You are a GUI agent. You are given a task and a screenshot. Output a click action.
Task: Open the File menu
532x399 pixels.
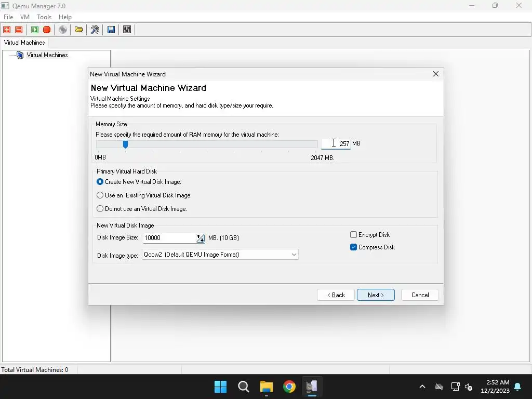point(8,17)
